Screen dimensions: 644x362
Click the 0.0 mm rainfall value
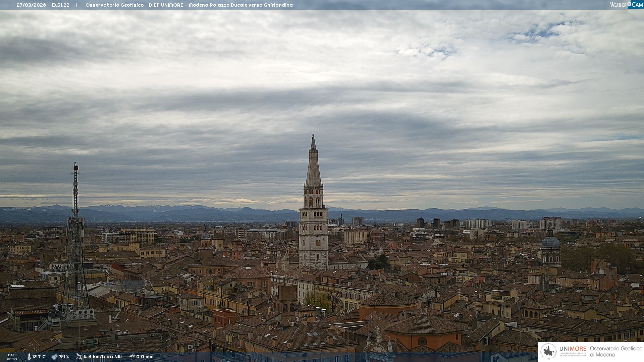[145, 357]
